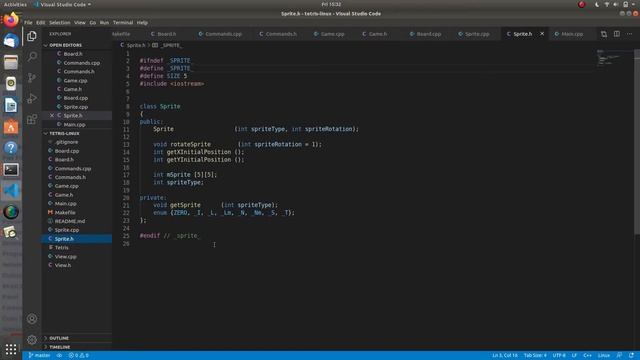Image resolution: width=640 pixels, height=360 pixels.
Task: Switch to the Game.cpp tab
Action: click(332, 34)
